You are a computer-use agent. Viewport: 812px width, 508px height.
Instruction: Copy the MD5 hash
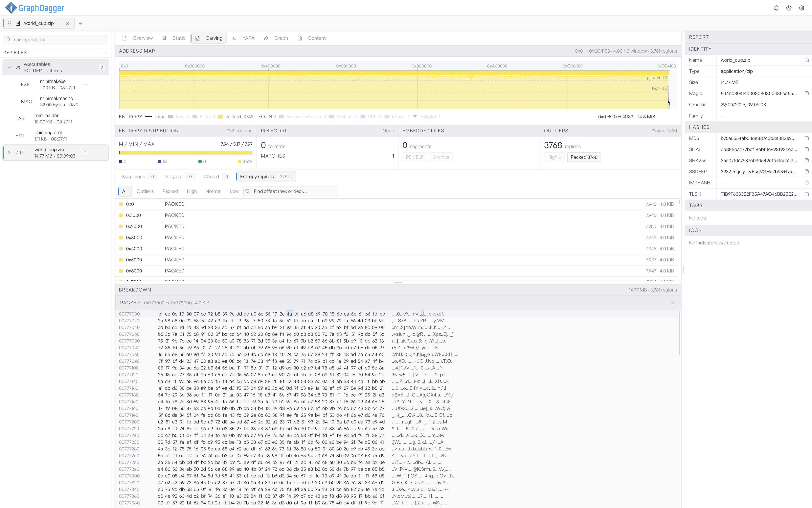pos(807,138)
